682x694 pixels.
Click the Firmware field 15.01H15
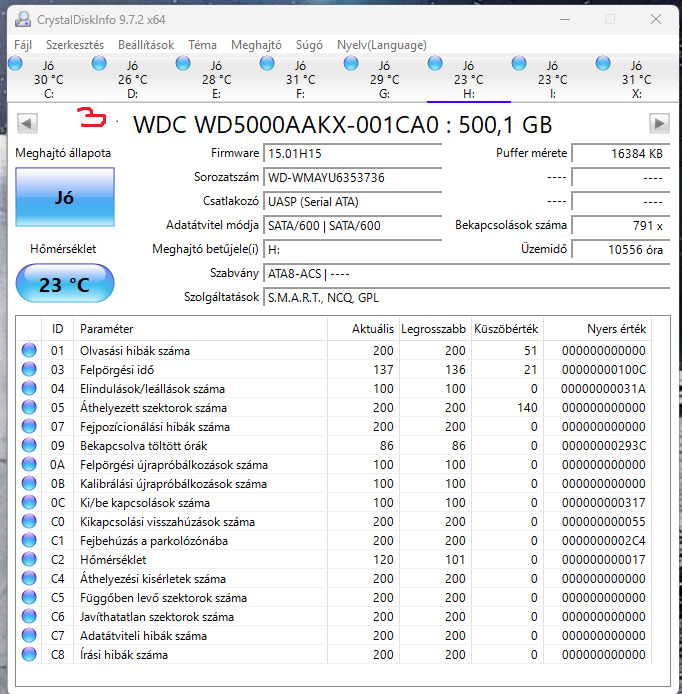353,154
